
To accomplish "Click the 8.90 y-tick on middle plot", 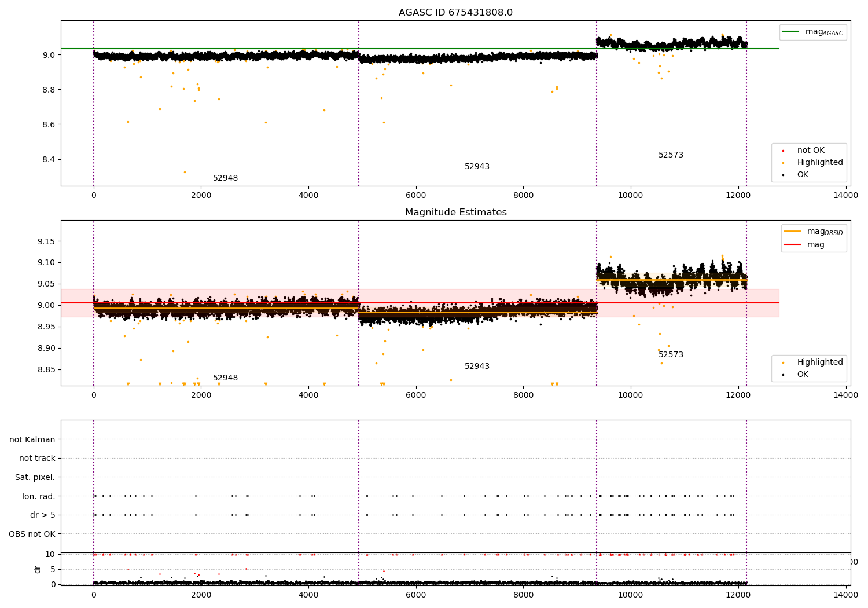I will point(46,348).
